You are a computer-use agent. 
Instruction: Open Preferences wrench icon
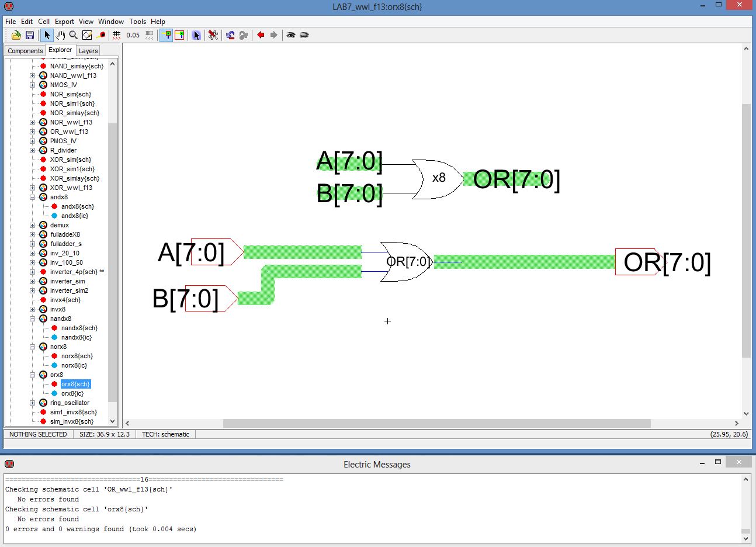(213, 35)
